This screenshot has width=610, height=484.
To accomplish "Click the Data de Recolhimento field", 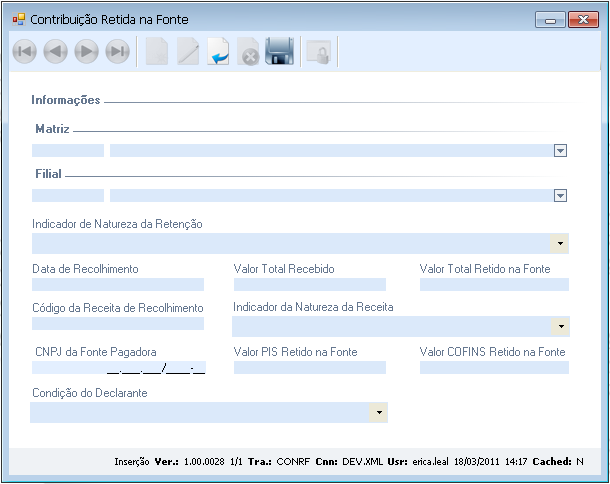I will point(118,284).
